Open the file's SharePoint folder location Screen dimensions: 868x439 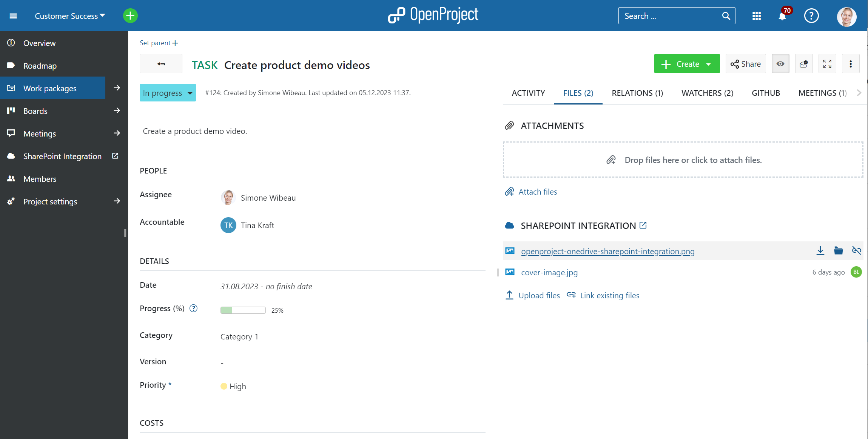(839, 250)
